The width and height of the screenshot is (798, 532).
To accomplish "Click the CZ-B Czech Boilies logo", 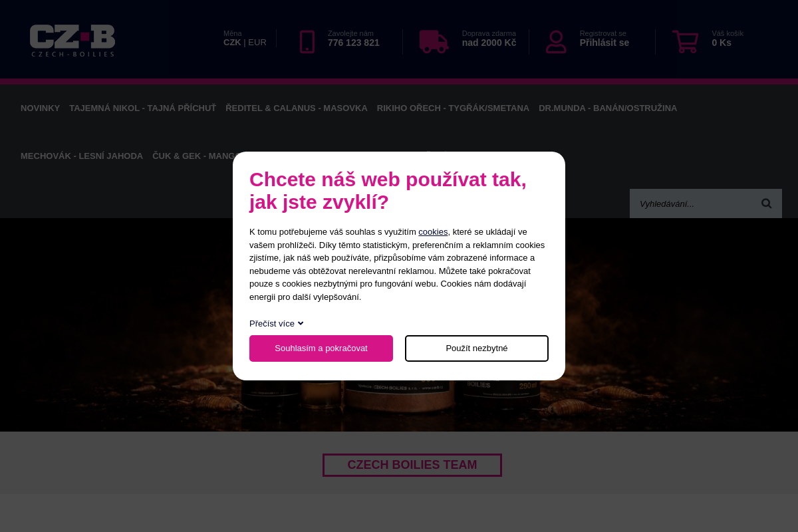I will [x=72, y=41].
